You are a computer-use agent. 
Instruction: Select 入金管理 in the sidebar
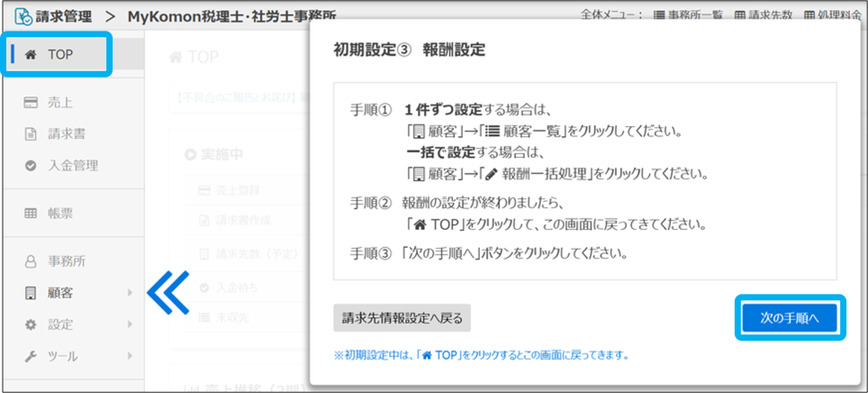click(73, 165)
